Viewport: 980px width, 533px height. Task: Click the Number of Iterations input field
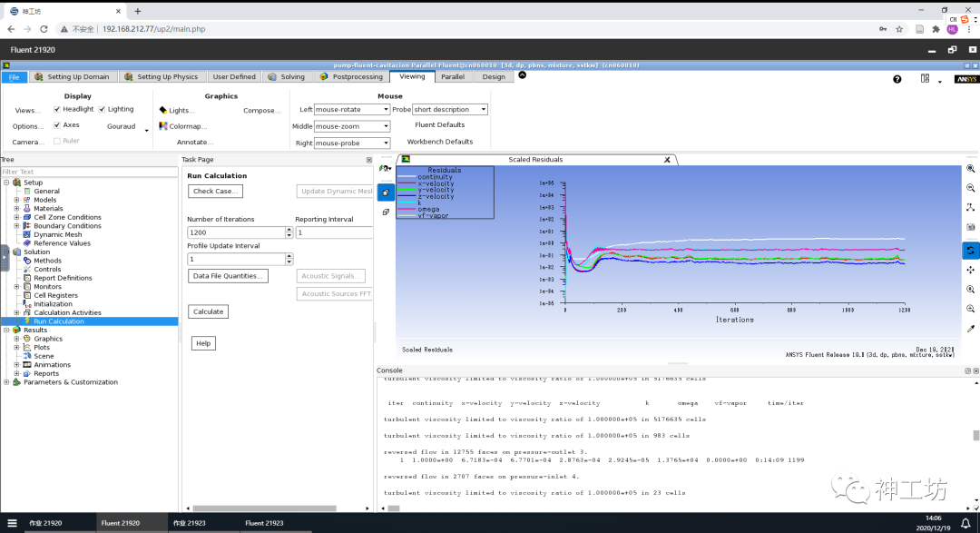pos(236,232)
